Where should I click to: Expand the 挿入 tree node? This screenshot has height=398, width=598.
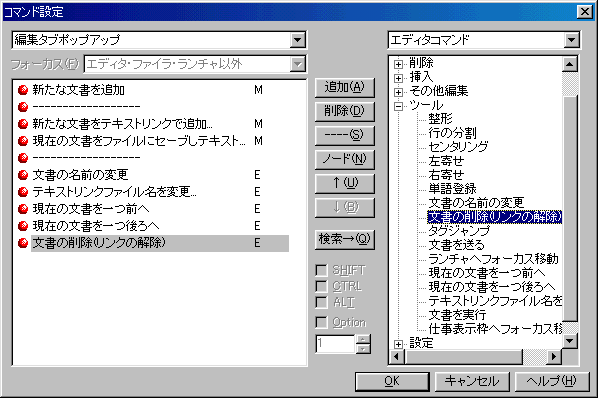pyautogui.click(x=398, y=78)
